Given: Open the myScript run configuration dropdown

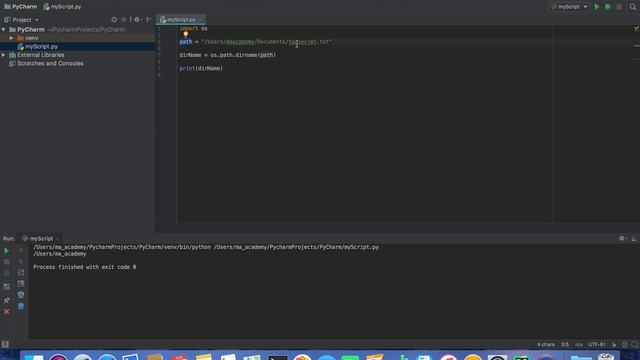Looking at the screenshot, I should pyautogui.click(x=569, y=7).
